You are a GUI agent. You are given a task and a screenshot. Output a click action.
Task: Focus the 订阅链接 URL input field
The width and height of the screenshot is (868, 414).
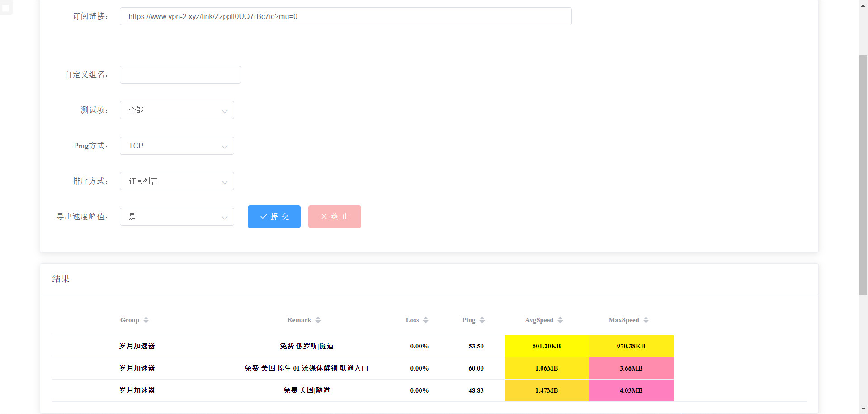[345, 16]
